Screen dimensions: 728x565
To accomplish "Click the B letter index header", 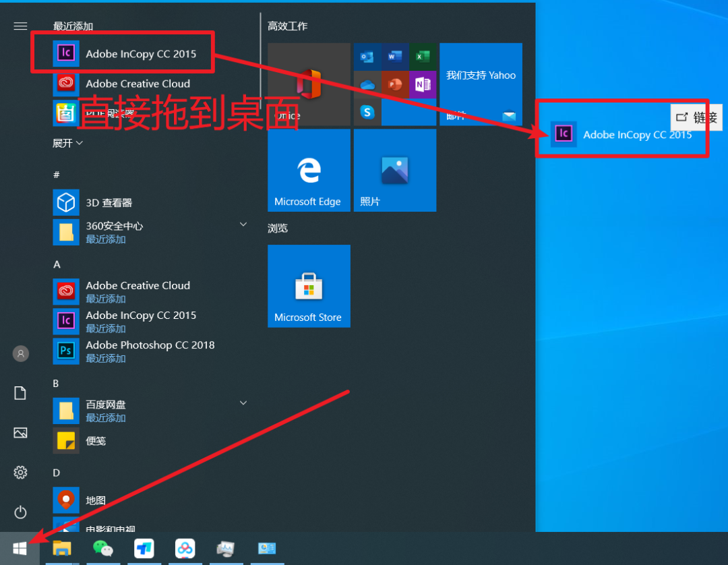I will tap(56, 384).
